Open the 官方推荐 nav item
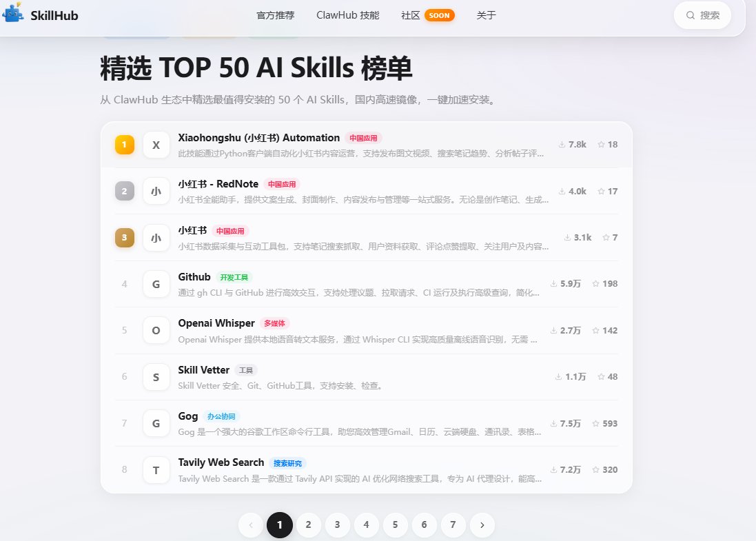Image resolution: width=756 pixels, height=541 pixels. [275, 15]
